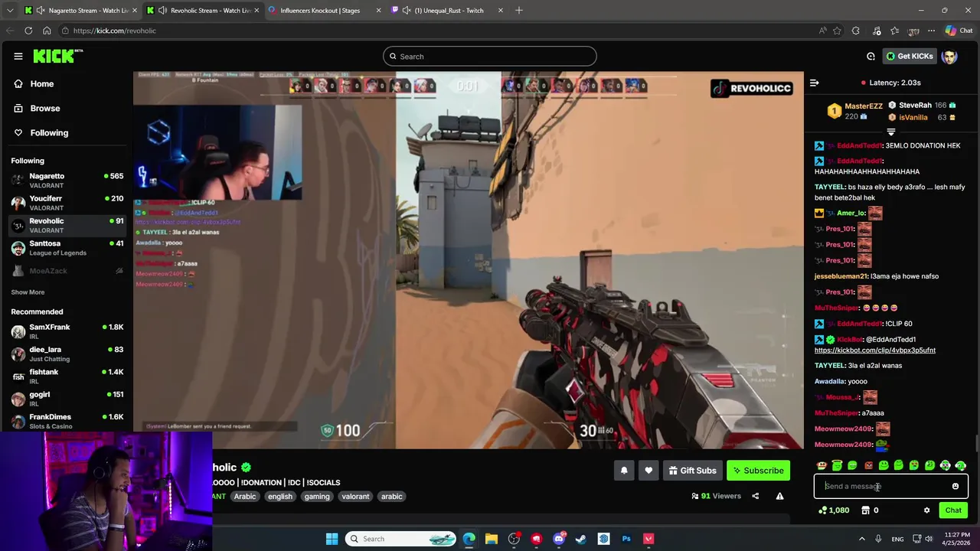Open Windows Start menu
This screenshot has height=551, width=980.
coord(332,539)
